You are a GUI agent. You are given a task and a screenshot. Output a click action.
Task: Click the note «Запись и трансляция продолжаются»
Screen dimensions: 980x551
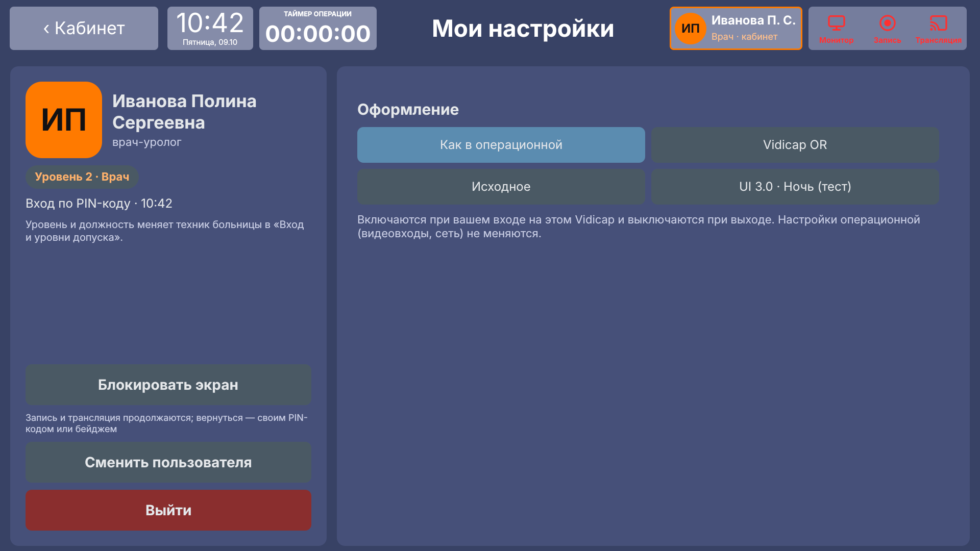(x=166, y=423)
